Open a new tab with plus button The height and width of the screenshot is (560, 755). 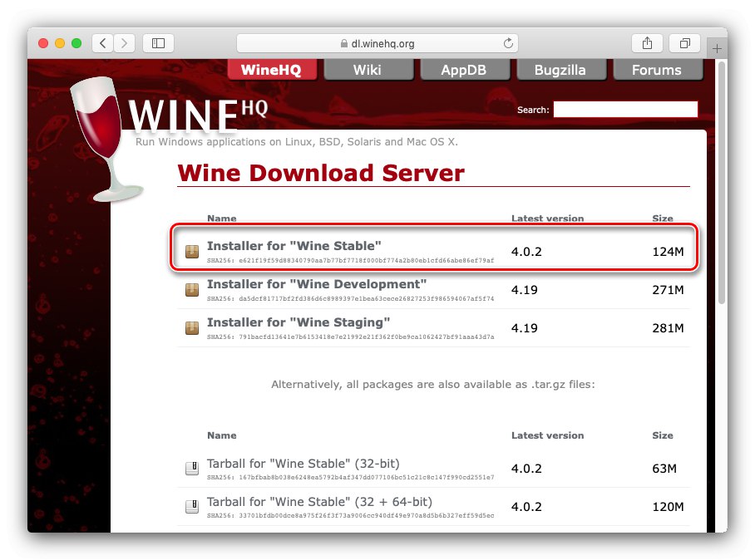pos(717,48)
